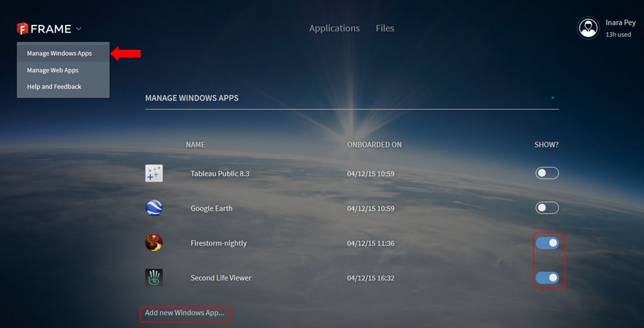
Task: Switch off Second Life Viewer show toggle
Action: click(547, 278)
